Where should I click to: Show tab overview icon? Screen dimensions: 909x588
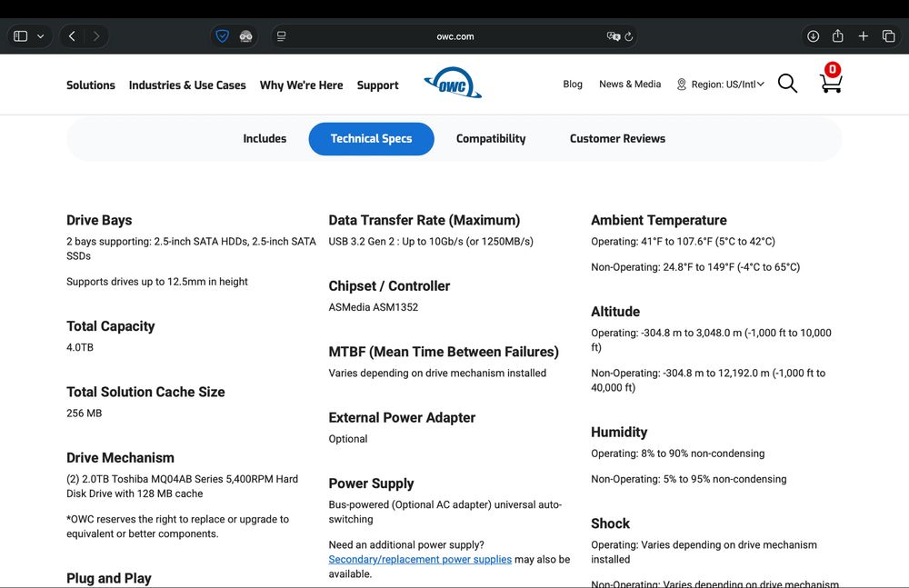889,36
